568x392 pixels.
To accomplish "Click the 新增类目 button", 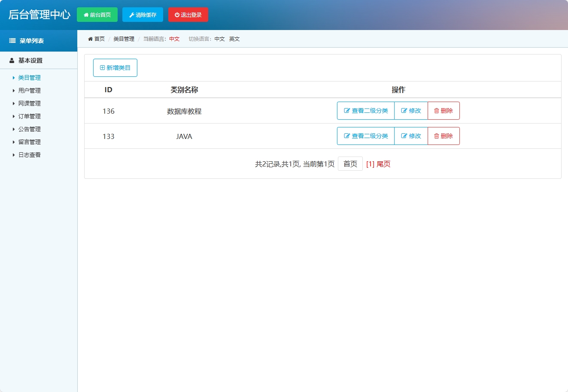I will point(115,67).
